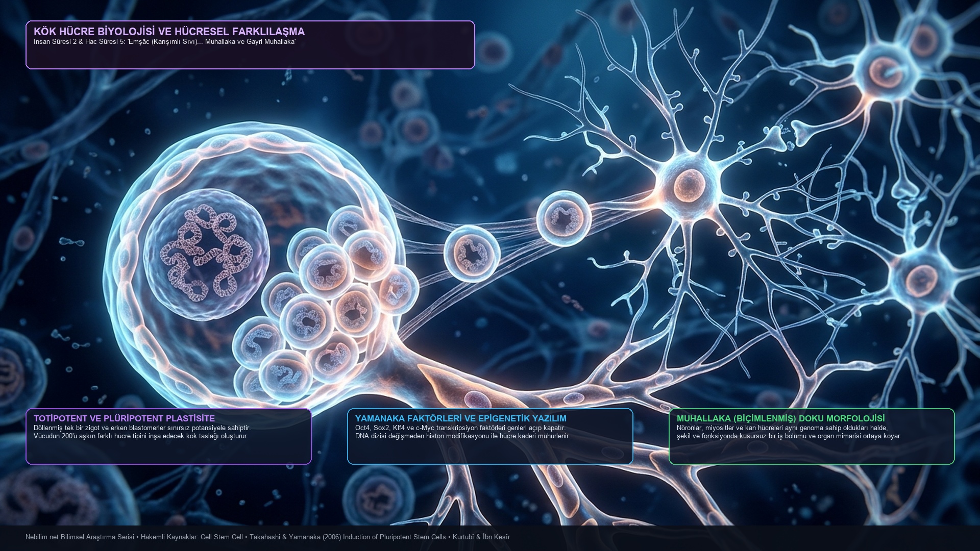Select the heading 'YAMANAKA FAKTÖRLERİ VE EPİGENETİK YAZILIM'
Viewport: 980px width, 551px height.
pos(461,418)
